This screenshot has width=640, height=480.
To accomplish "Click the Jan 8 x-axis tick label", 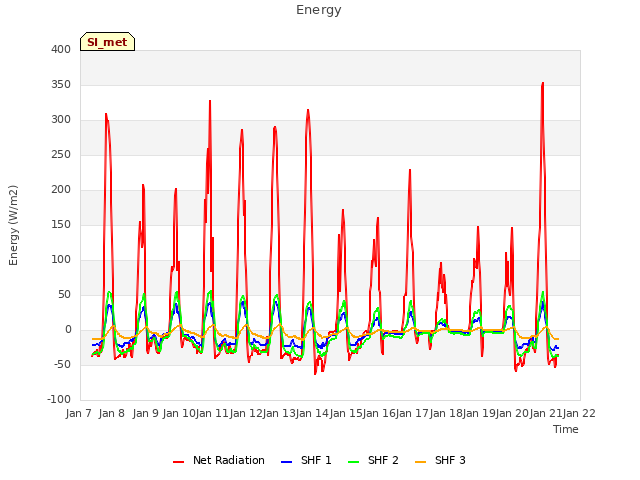I will coord(112,413).
